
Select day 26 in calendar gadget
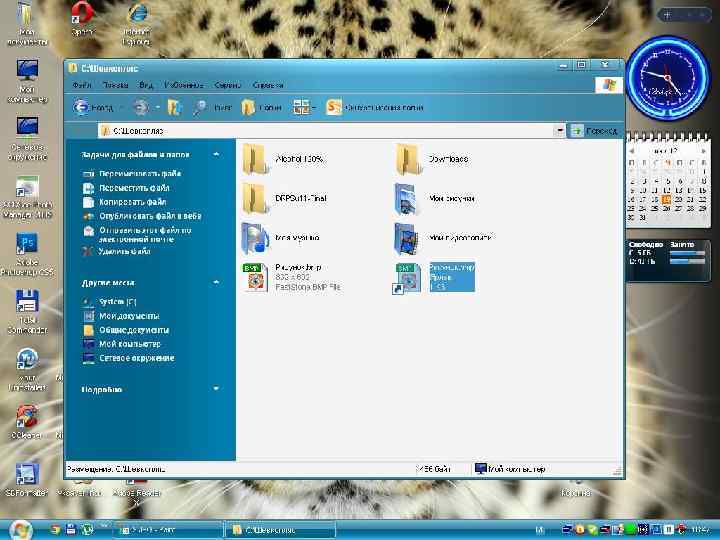point(666,208)
